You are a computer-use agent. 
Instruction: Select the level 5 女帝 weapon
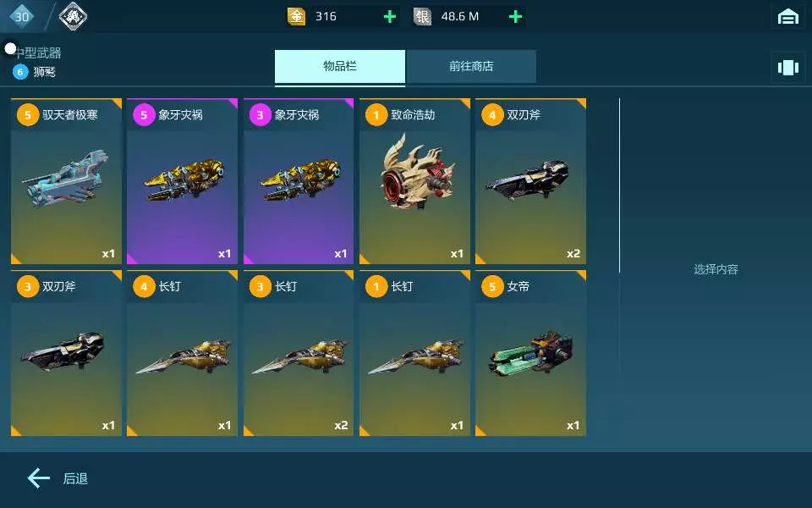531,353
